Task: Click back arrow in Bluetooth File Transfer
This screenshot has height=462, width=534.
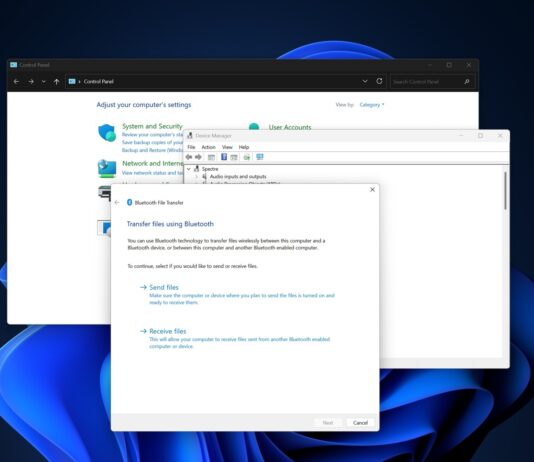Action: (117, 202)
